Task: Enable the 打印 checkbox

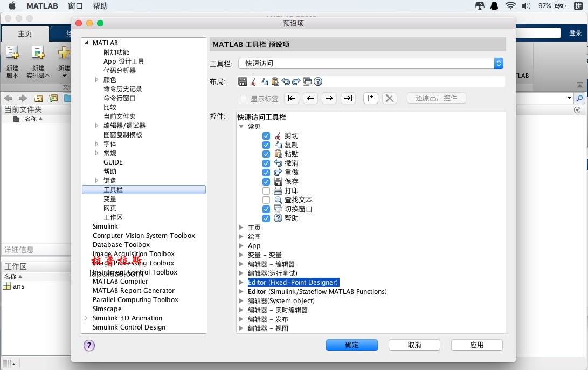Action: [266, 190]
